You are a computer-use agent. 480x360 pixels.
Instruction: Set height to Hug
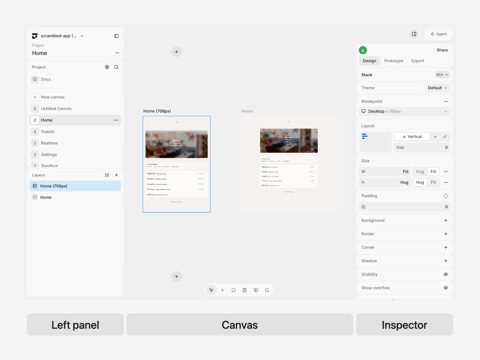[x=420, y=183]
